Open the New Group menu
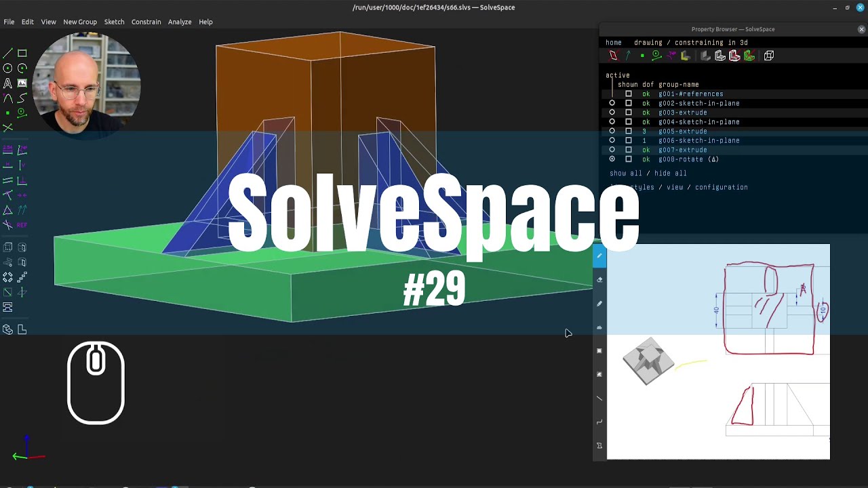 point(80,22)
